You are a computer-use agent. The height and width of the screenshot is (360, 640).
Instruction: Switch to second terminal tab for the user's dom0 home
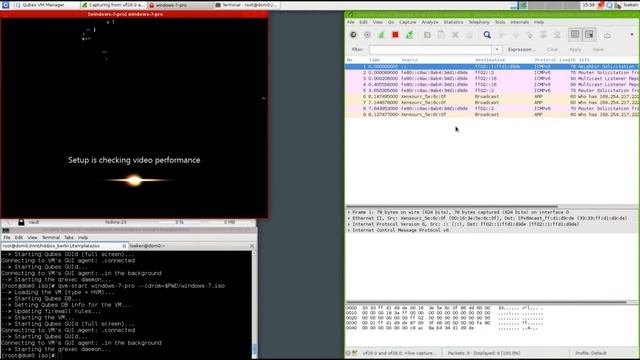(x=191, y=246)
